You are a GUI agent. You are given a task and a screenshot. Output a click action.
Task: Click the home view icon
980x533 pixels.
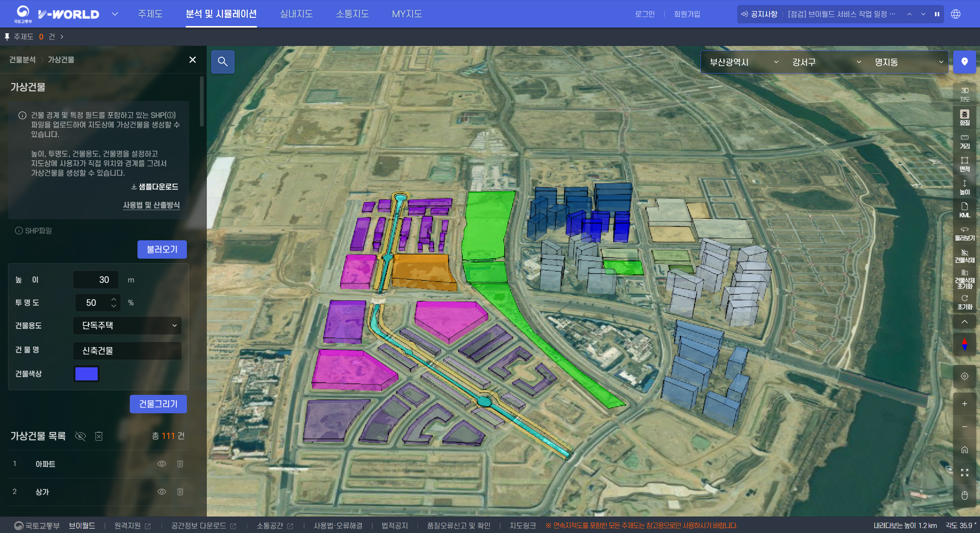coord(964,450)
